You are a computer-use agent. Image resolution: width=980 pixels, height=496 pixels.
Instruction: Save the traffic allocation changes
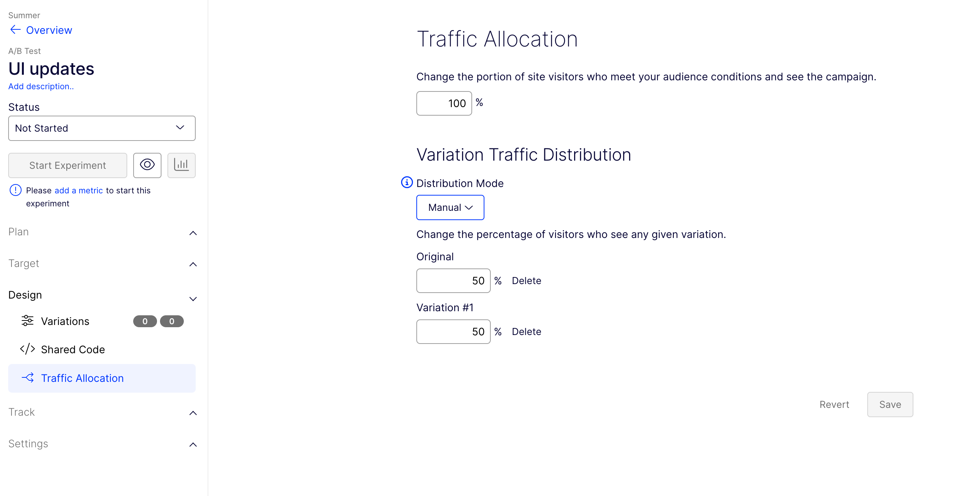[890, 404]
